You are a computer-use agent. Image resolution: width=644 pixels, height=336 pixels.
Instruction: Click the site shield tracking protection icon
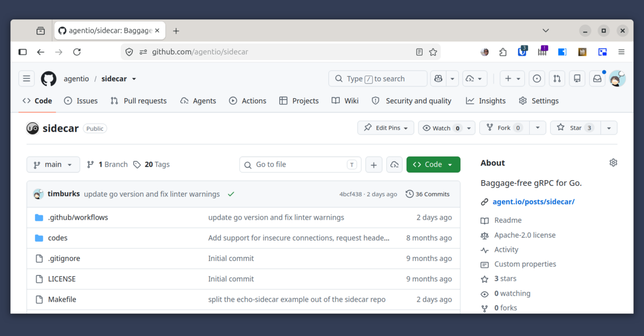[x=129, y=52]
